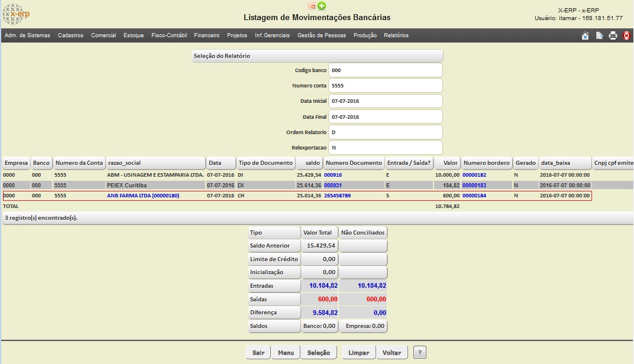Sort by Numero da Conta header

(x=79, y=163)
